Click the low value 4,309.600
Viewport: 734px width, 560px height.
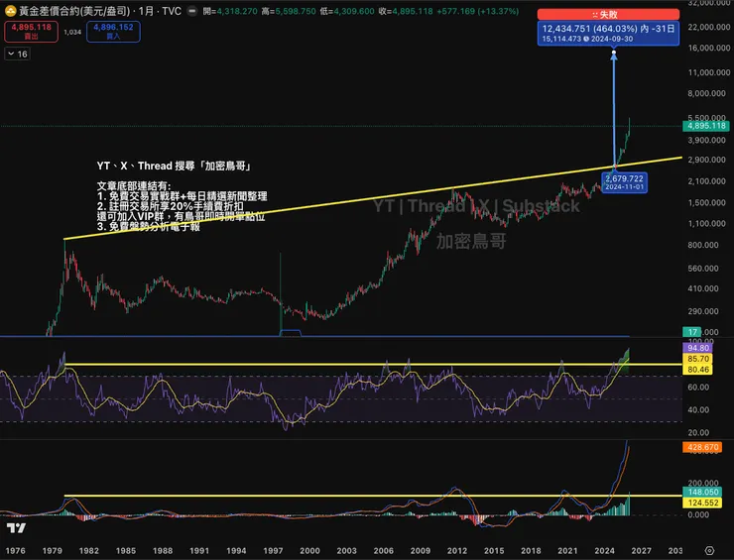[354, 11]
